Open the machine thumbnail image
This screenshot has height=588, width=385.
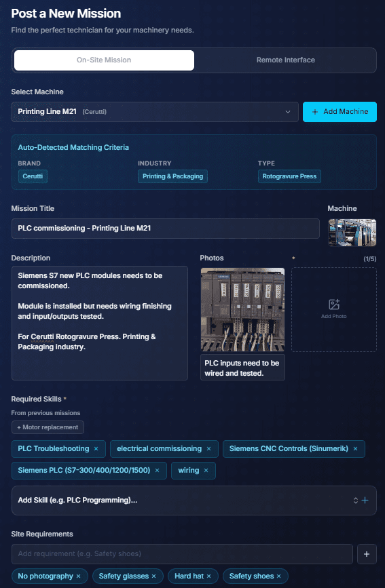[x=352, y=233]
